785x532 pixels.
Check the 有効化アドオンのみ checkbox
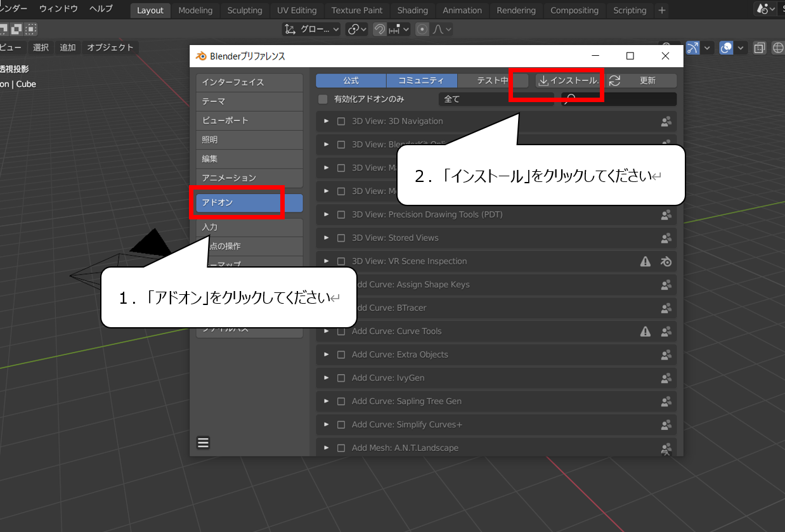[x=323, y=99]
